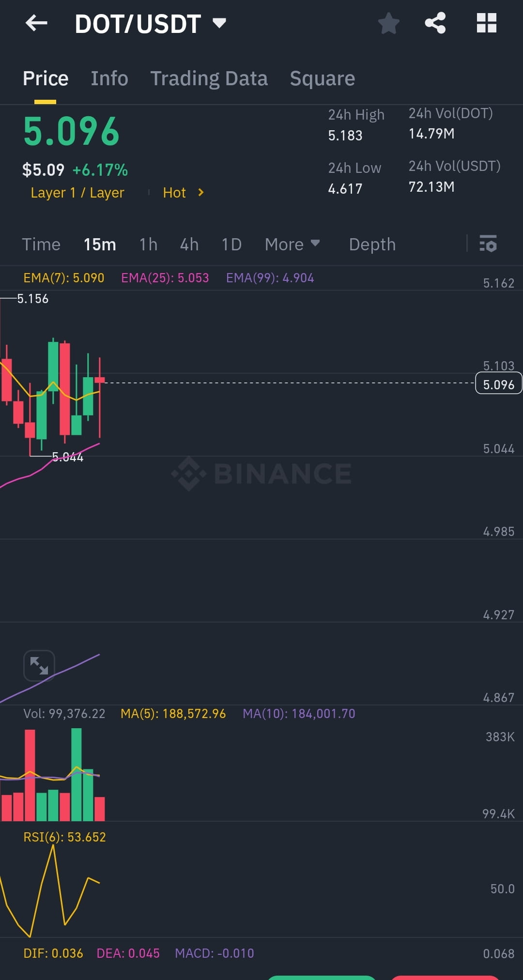This screenshot has width=523, height=980.
Task: Tap the 5.156 high price marker on chart
Action: [33, 299]
